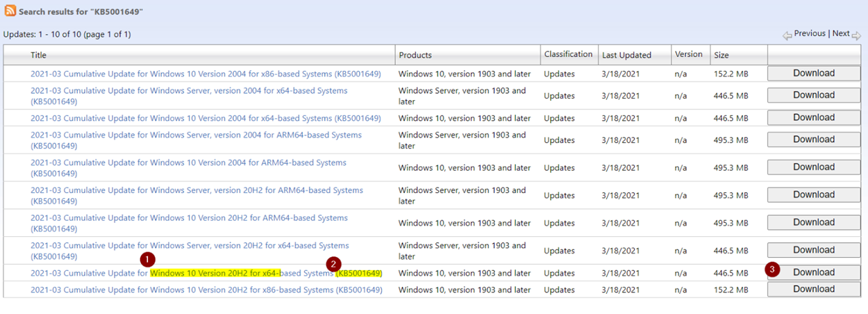Click the right arrow icon beside Next
This screenshot has width=868, height=314.
(x=856, y=35)
